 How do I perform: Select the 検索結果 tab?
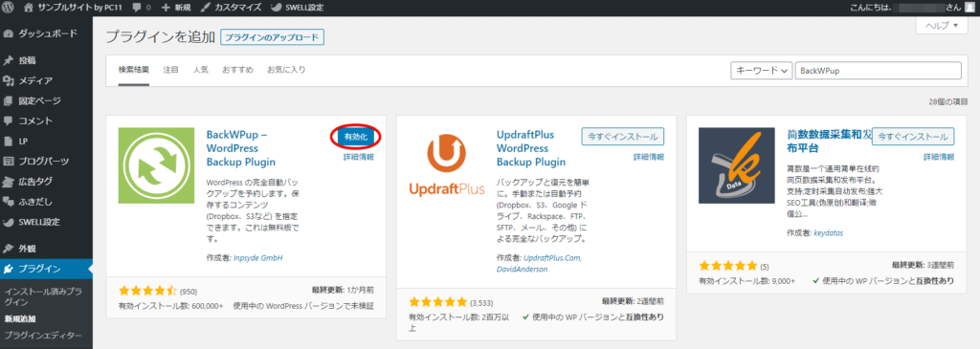134,70
